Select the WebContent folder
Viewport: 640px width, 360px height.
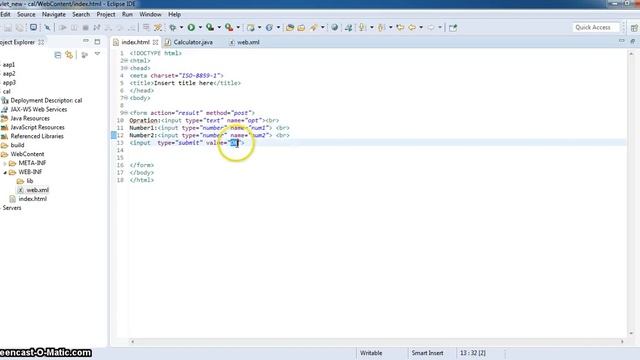click(x=27, y=154)
